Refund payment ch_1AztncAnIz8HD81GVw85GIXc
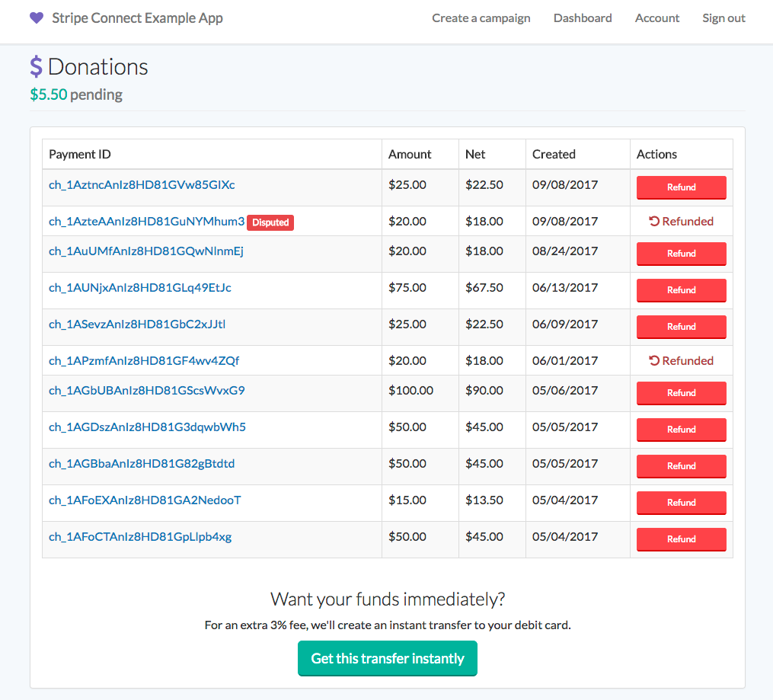This screenshot has height=700, width=773. point(681,187)
